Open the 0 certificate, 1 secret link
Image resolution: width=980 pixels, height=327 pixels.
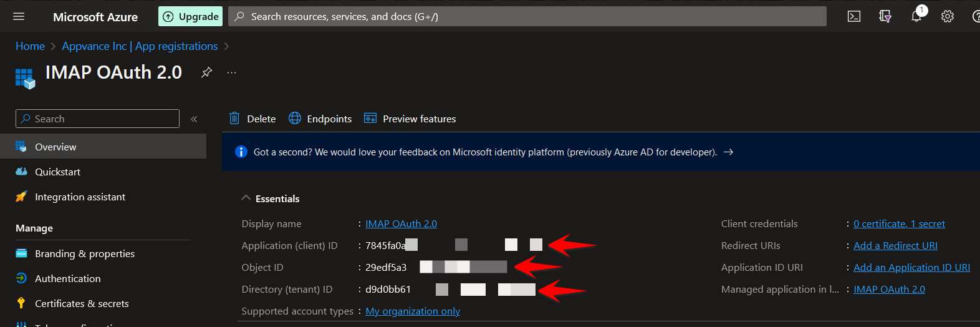[899, 223]
